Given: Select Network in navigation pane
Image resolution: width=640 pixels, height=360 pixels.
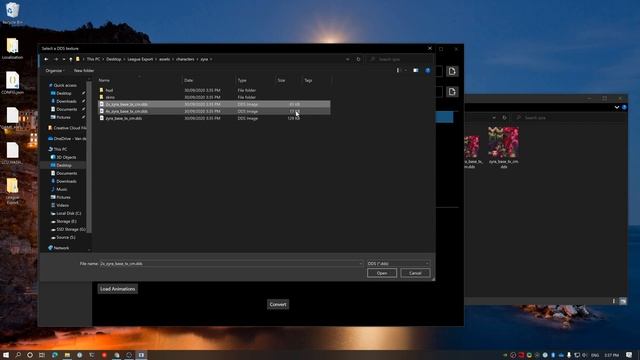Looking at the screenshot, I should pyautogui.click(x=61, y=248).
